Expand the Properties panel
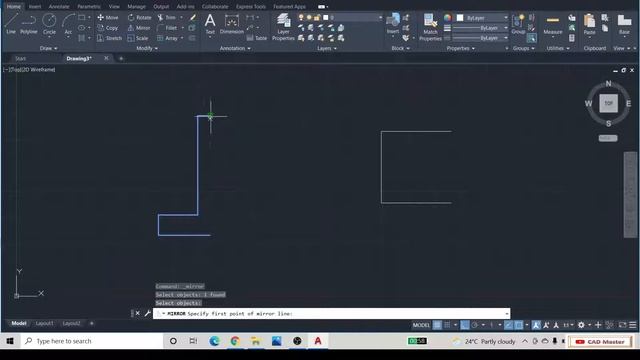Viewport: 640px width, 360px height. 460,48
